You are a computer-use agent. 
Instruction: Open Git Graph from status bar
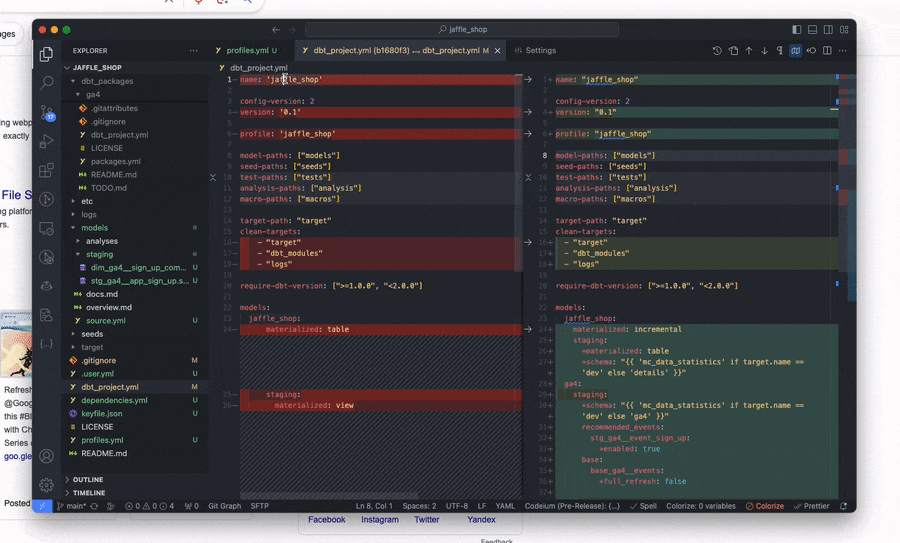(x=224, y=506)
